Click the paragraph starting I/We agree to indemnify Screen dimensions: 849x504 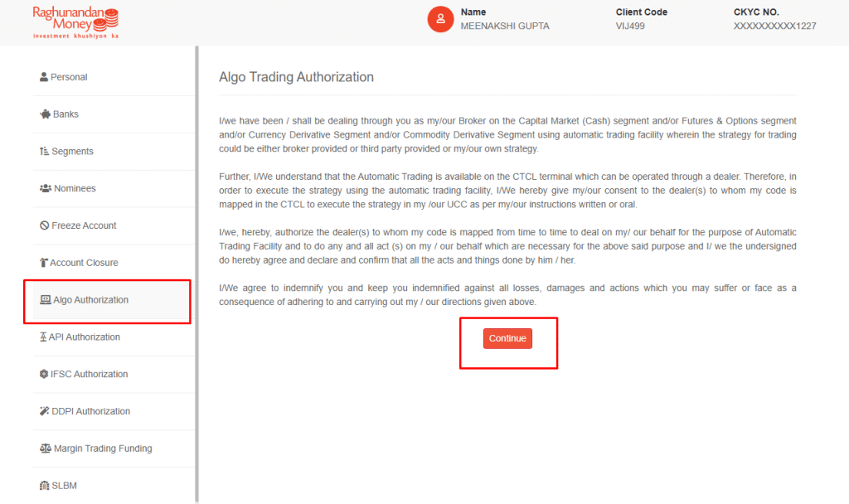(507, 295)
